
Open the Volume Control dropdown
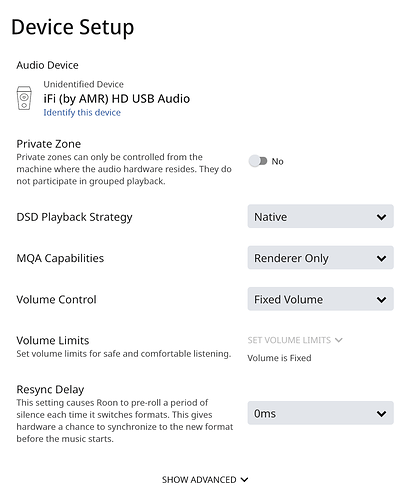[320, 299]
